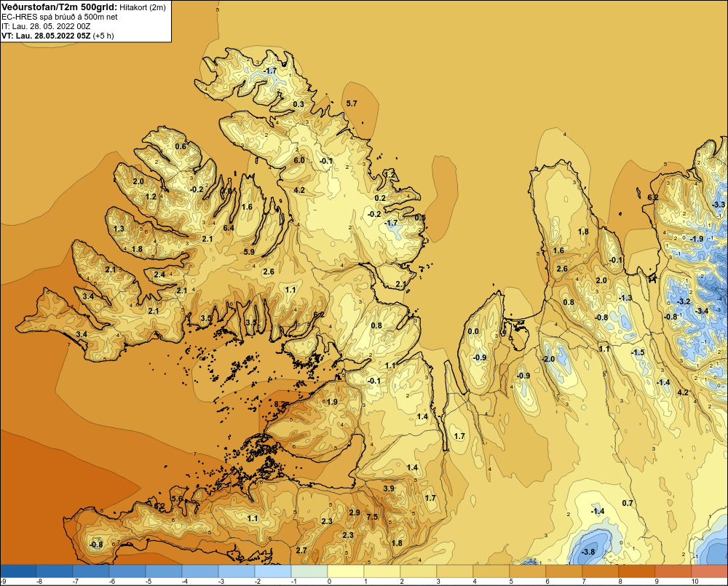Click the '8.2' temperature value

pos(280,405)
